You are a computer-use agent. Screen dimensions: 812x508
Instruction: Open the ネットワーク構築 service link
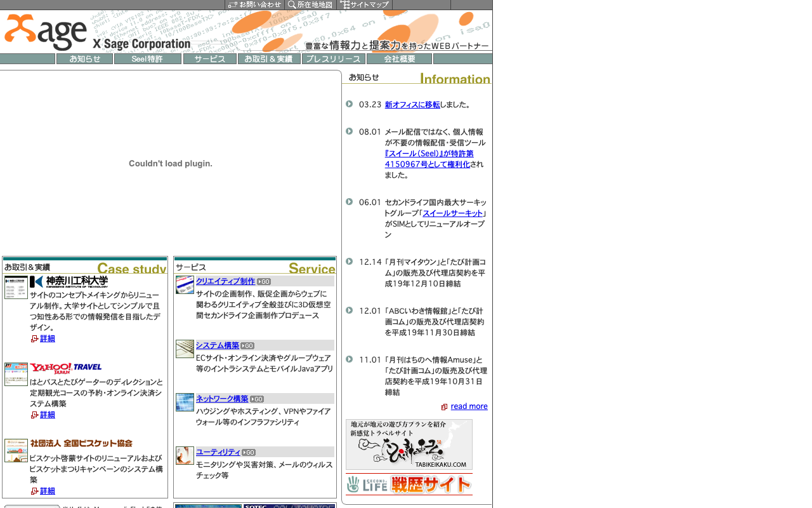click(222, 399)
